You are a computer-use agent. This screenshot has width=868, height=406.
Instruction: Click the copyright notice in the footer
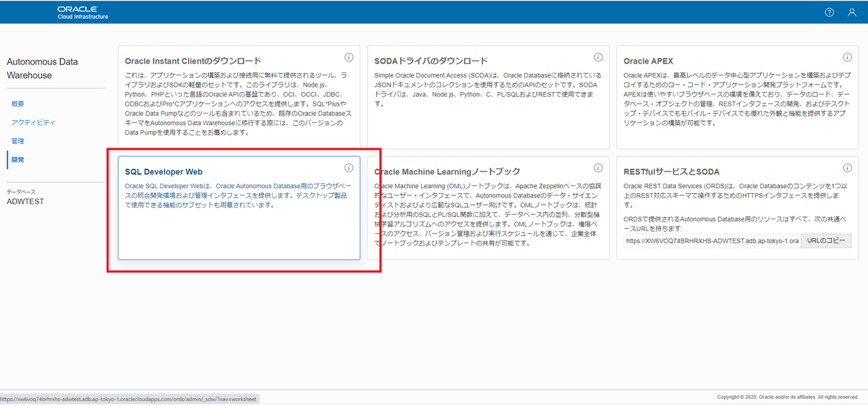[788, 397]
